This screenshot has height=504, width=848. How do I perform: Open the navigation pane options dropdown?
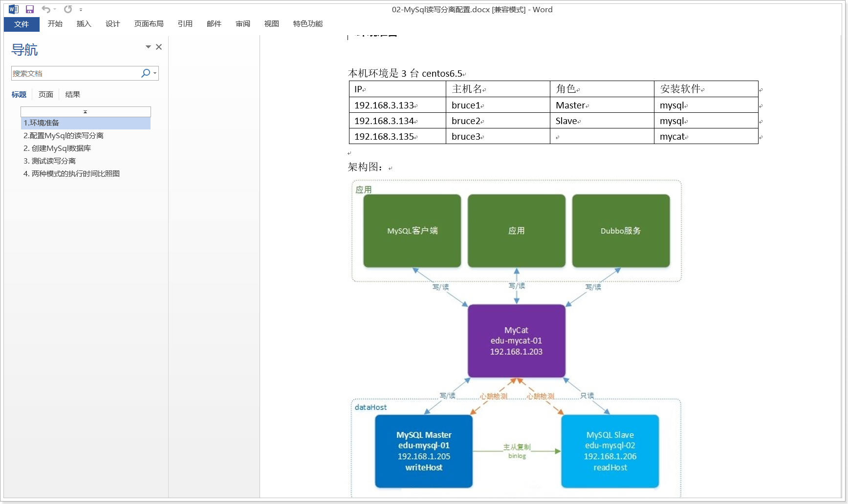point(148,47)
